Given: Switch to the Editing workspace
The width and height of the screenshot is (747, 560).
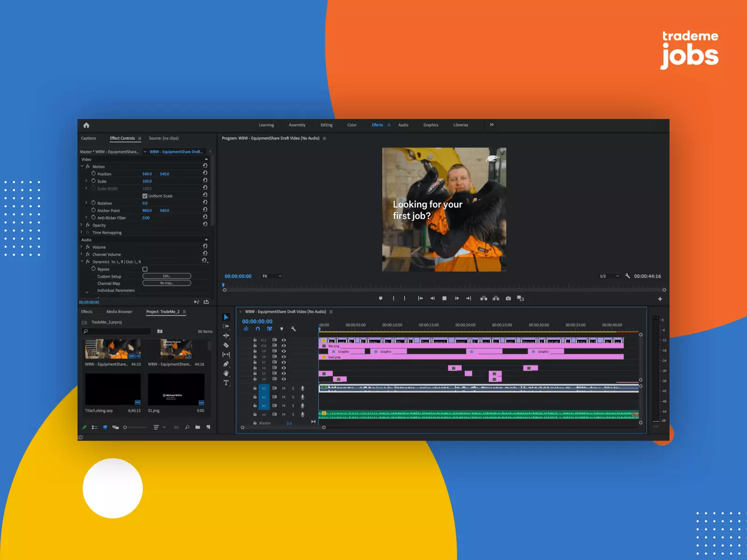Looking at the screenshot, I should point(326,125).
